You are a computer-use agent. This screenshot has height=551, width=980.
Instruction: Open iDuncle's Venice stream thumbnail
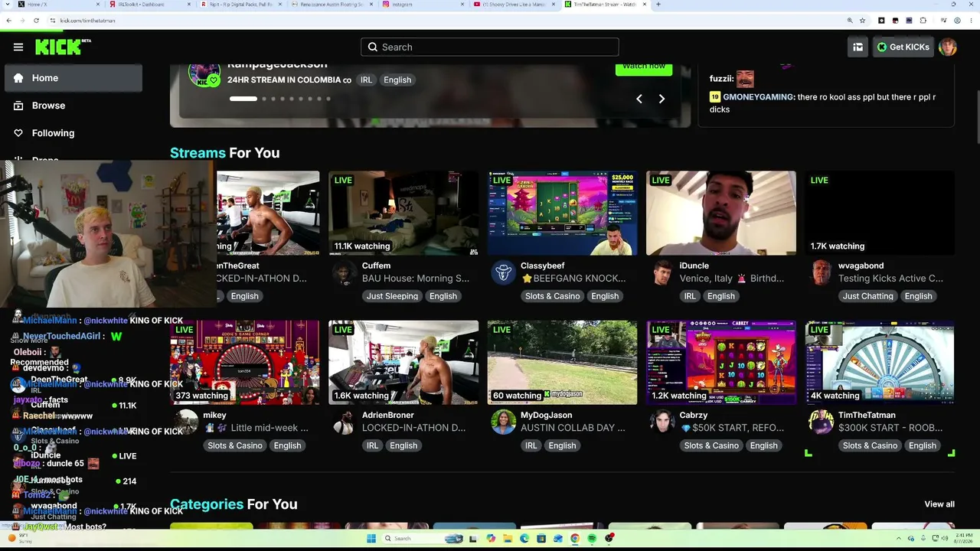pyautogui.click(x=721, y=213)
